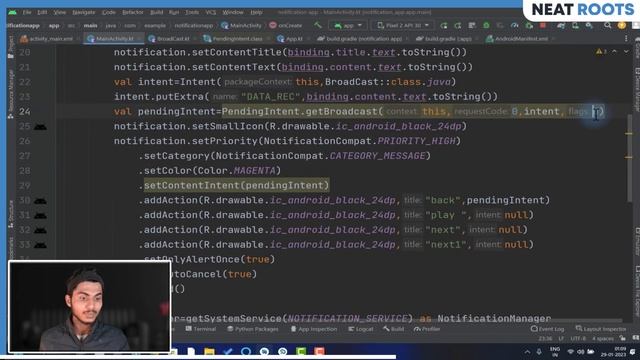
Task: Jump to previous highlighted problem with the up arrow
Action: [x=614, y=51]
